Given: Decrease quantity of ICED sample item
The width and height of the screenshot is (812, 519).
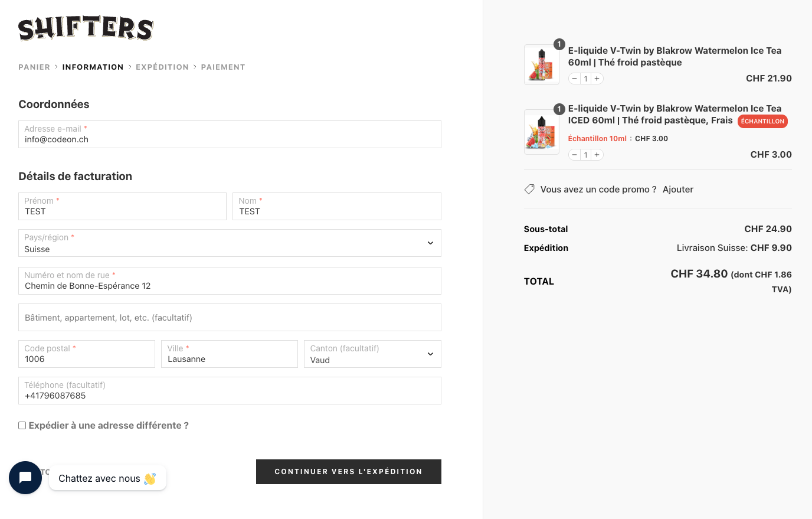Looking at the screenshot, I should [x=574, y=155].
